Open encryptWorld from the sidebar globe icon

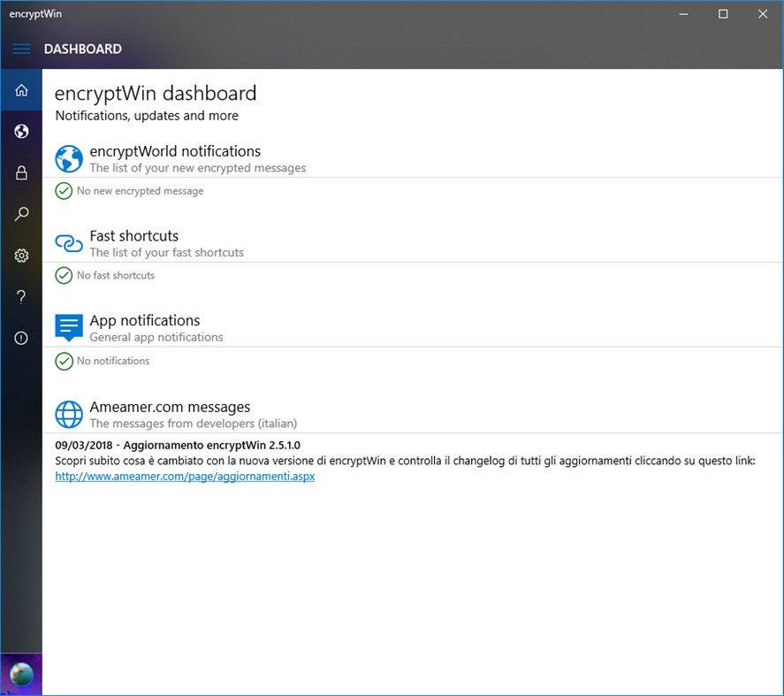point(21,132)
